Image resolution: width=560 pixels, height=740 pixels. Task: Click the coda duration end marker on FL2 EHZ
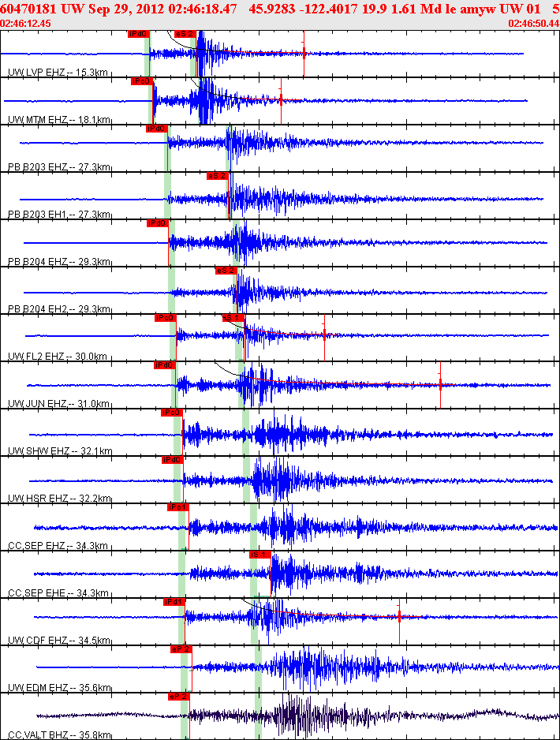[x=324, y=334]
